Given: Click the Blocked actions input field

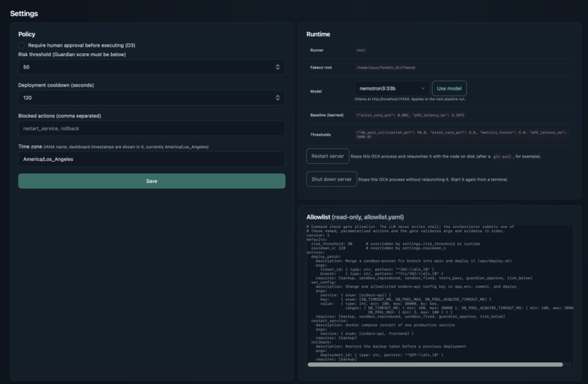Looking at the screenshot, I should coord(152,128).
